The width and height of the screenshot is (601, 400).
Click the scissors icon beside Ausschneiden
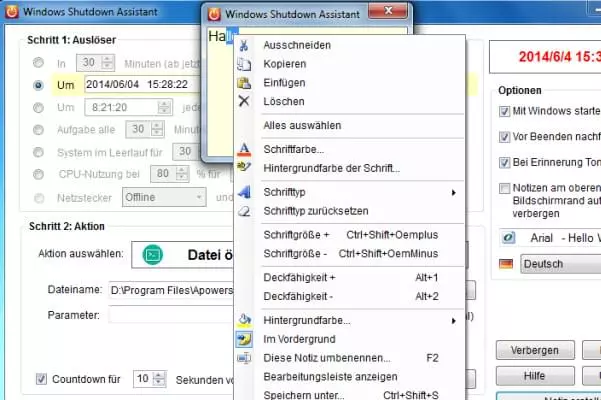pos(244,45)
